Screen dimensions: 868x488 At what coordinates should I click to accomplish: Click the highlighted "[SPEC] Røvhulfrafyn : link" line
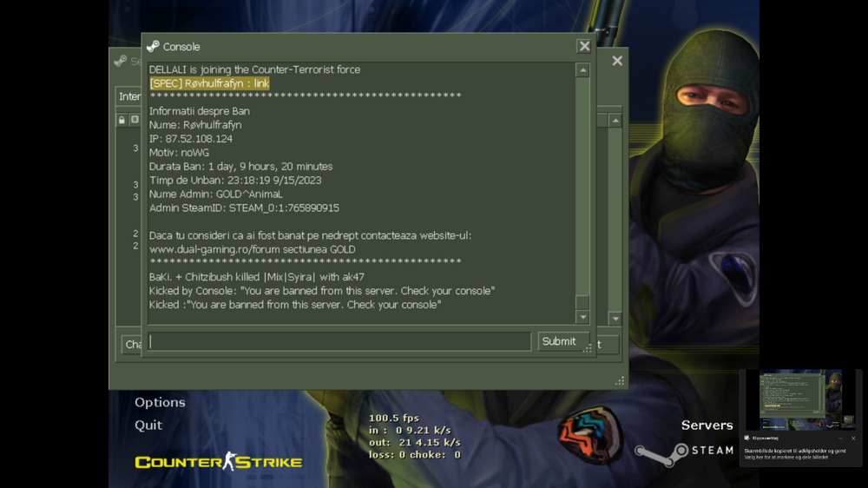(x=209, y=83)
